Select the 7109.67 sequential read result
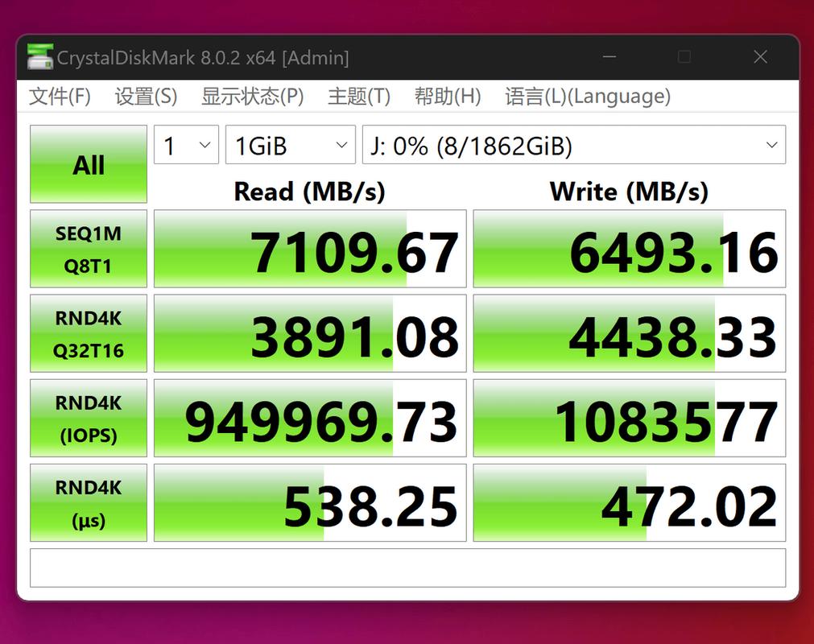814x644 pixels. point(310,249)
